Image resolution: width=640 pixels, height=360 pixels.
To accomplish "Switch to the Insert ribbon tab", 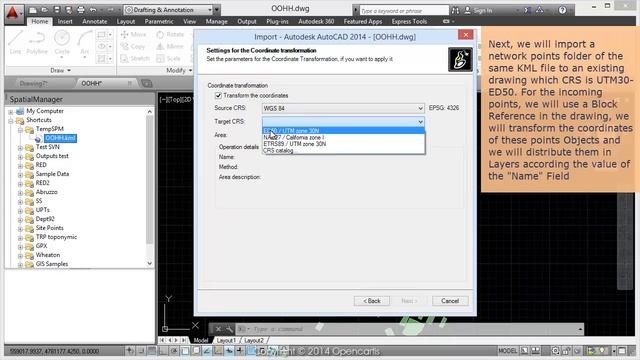I will (x=65, y=22).
